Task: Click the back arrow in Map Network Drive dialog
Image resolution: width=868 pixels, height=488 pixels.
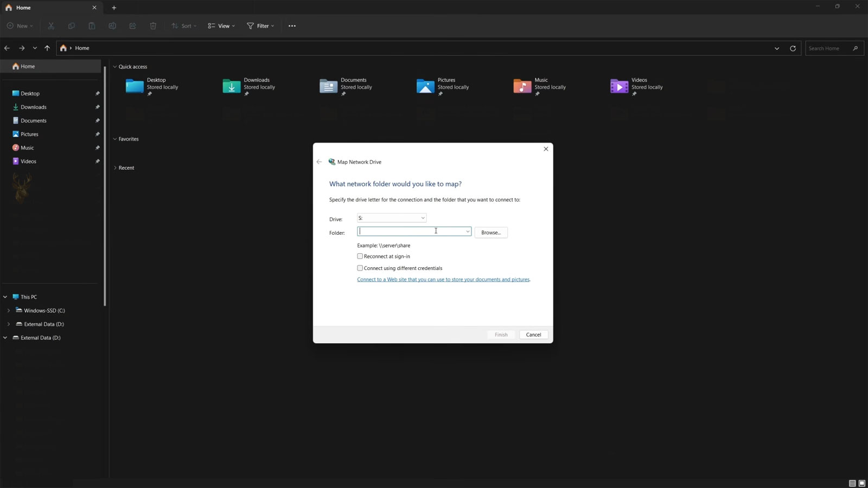Action: tap(319, 162)
